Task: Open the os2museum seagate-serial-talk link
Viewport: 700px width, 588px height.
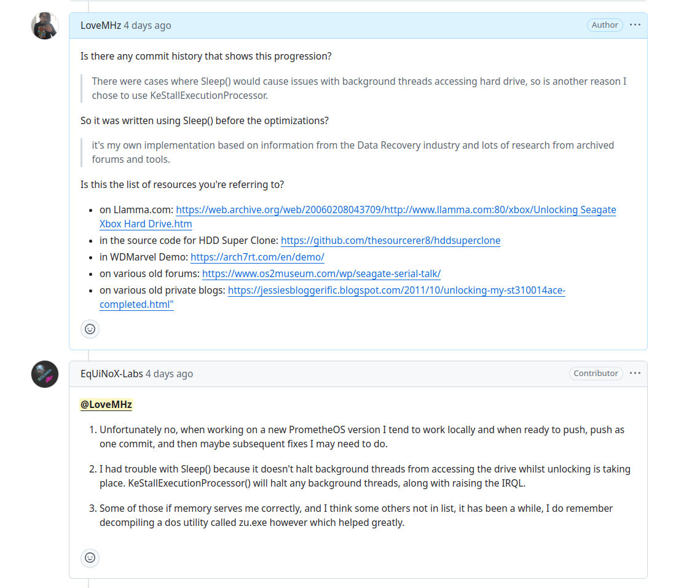Action: click(321, 273)
